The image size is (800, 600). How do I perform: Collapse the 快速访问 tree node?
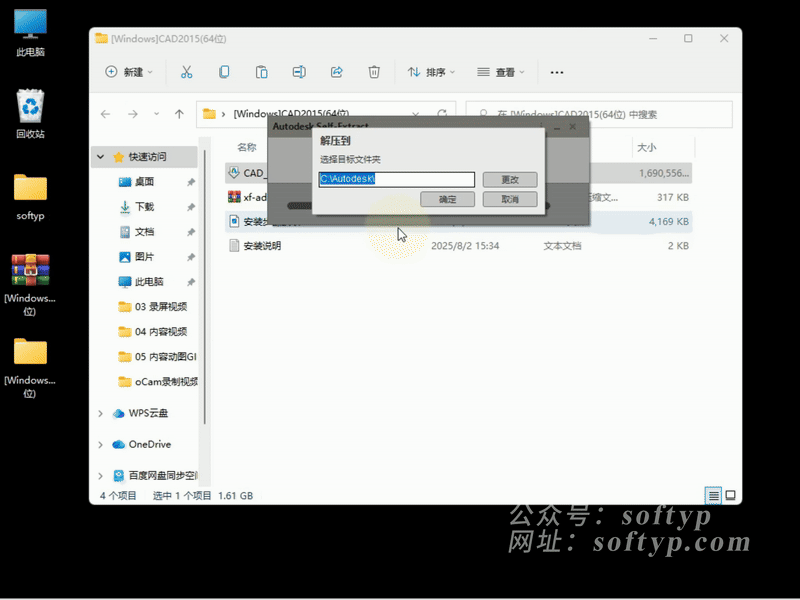(101, 157)
